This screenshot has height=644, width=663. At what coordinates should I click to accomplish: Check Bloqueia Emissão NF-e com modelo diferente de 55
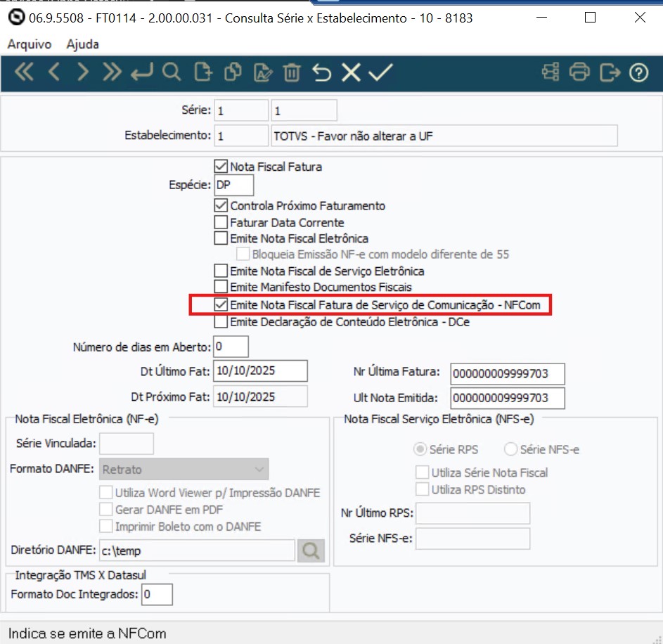point(243,254)
